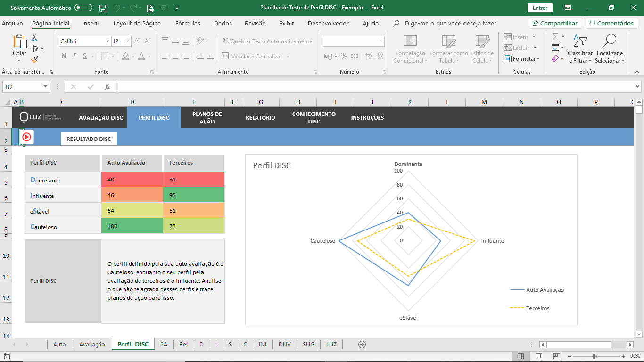Click the fill color bucket icon
644x362 pixels.
(x=125, y=56)
